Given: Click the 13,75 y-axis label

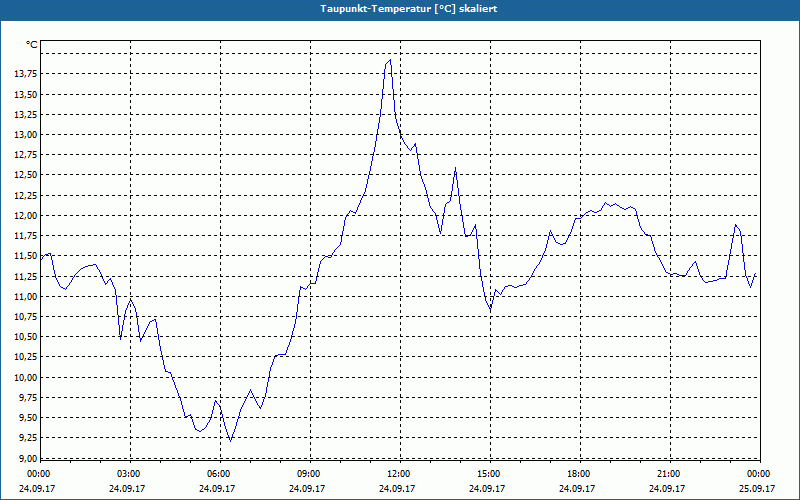Looking at the screenshot, I should [26, 74].
